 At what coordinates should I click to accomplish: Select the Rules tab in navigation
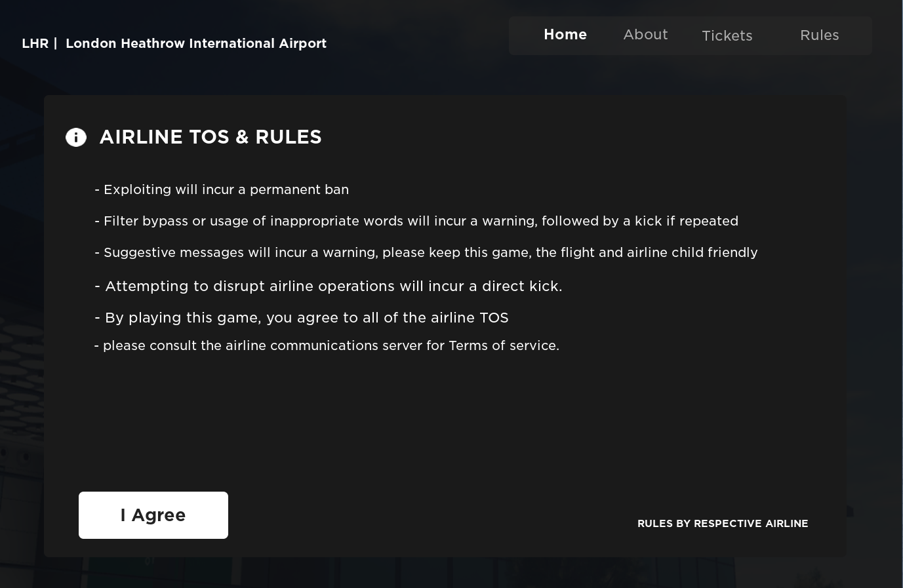pyautogui.click(x=819, y=35)
